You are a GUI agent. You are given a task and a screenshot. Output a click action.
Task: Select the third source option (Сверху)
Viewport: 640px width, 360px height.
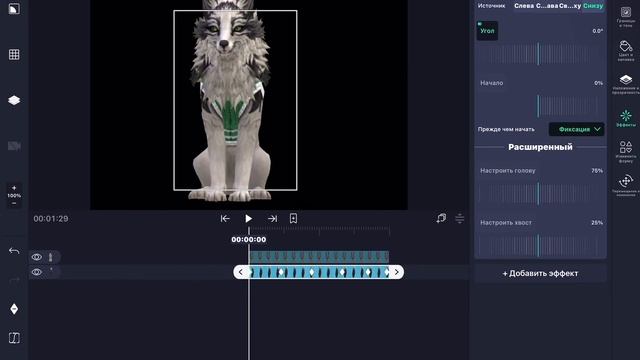(x=570, y=6)
